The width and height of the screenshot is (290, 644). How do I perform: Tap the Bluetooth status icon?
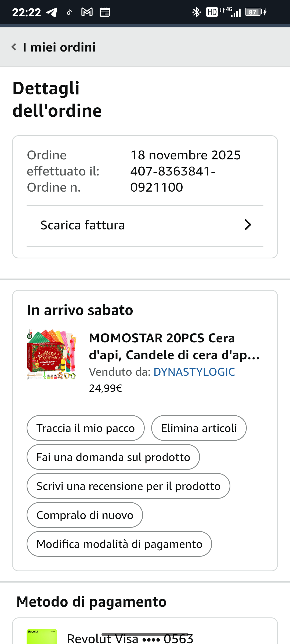[x=197, y=12]
